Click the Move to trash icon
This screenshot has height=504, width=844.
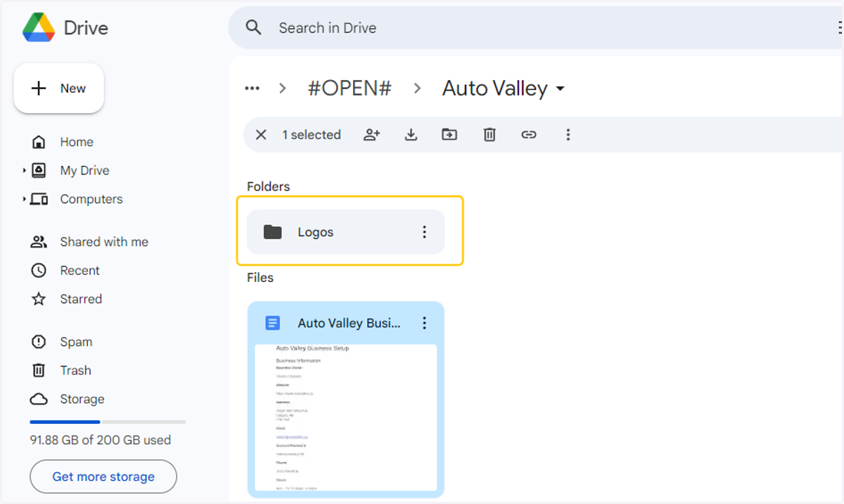[x=490, y=135]
